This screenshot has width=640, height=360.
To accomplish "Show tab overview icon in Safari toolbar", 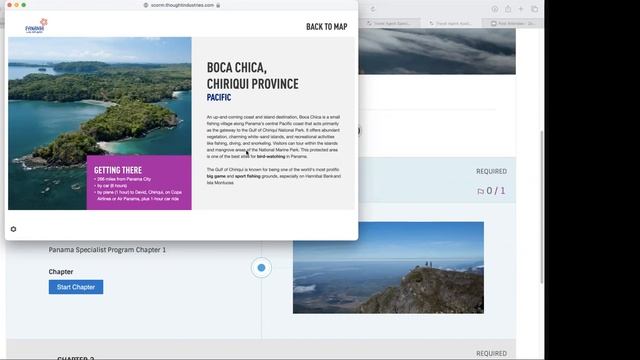I will [534, 9].
